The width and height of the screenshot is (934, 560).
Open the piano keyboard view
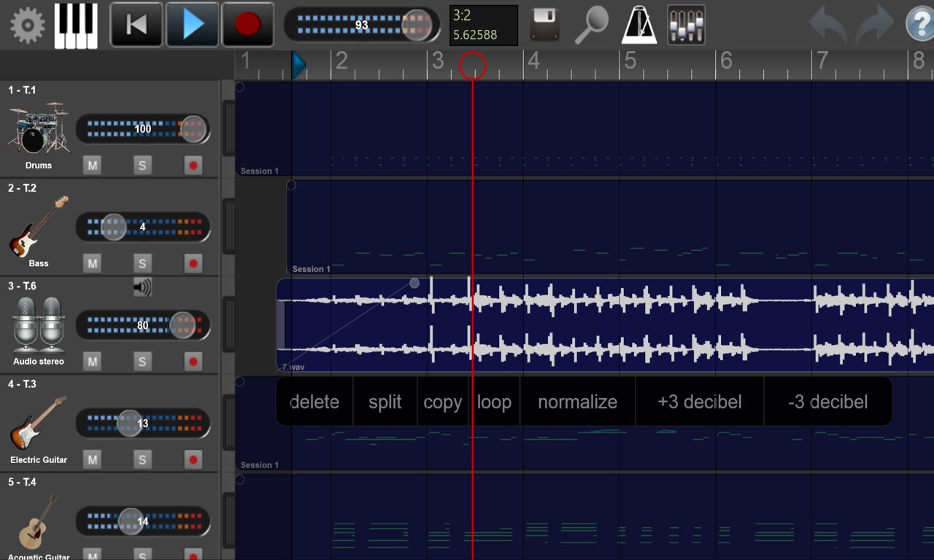click(x=77, y=26)
